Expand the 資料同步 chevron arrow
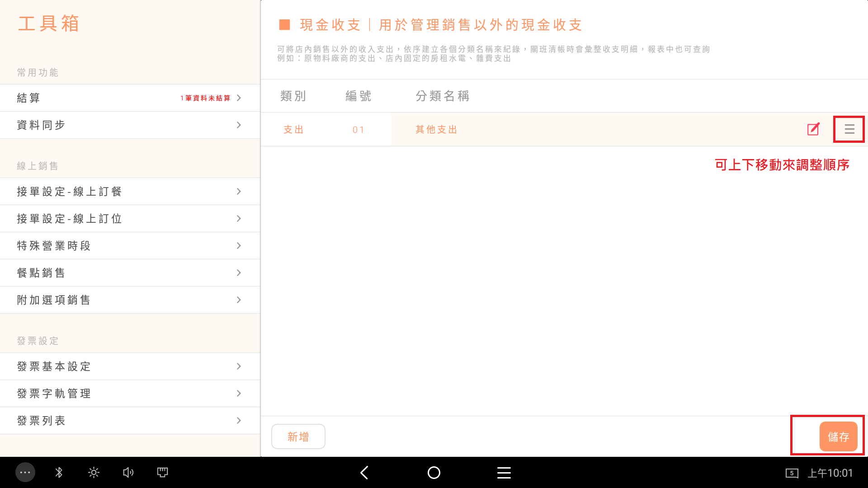 tap(239, 125)
